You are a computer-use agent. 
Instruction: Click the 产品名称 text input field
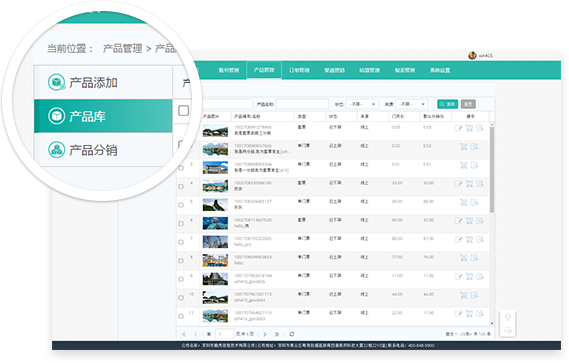pyautogui.click(x=302, y=104)
